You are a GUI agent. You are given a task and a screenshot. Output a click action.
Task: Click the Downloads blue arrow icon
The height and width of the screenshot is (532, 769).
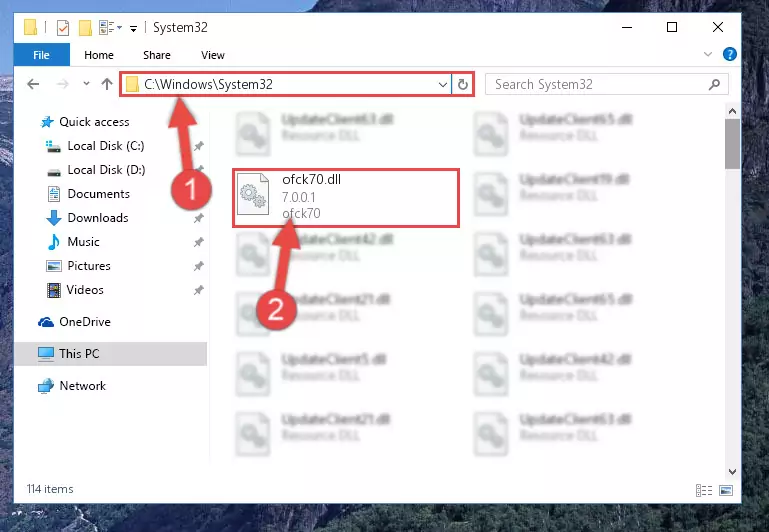[x=53, y=218]
